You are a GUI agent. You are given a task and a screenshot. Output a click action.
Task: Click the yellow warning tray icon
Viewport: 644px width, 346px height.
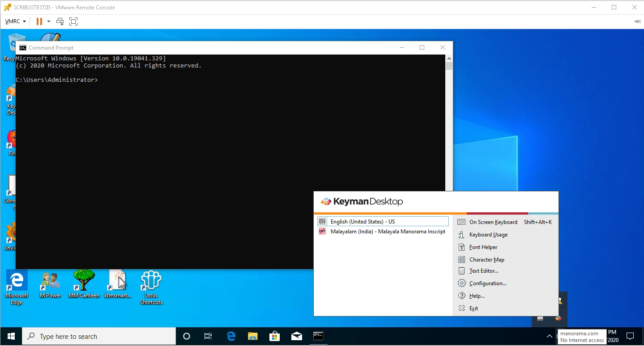click(560, 300)
